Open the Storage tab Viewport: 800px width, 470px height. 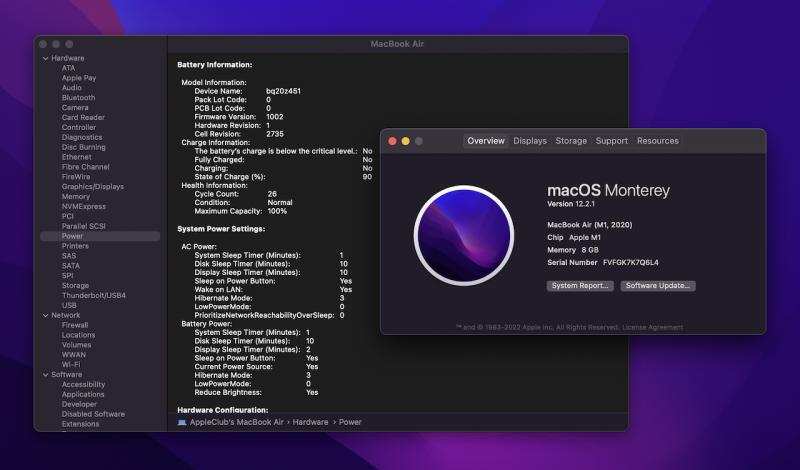[571, 141]
